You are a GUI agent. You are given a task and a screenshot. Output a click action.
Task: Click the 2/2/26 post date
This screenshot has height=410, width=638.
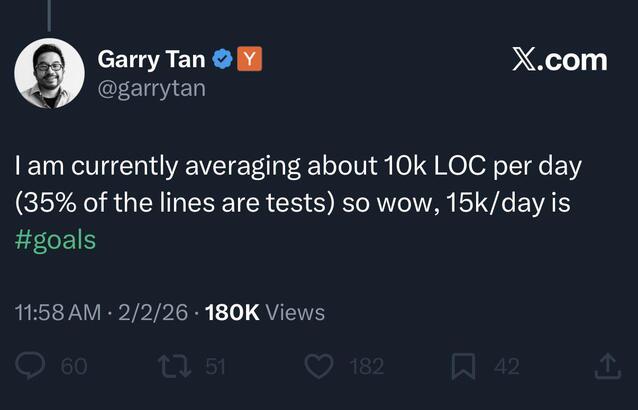coord(153,312)
